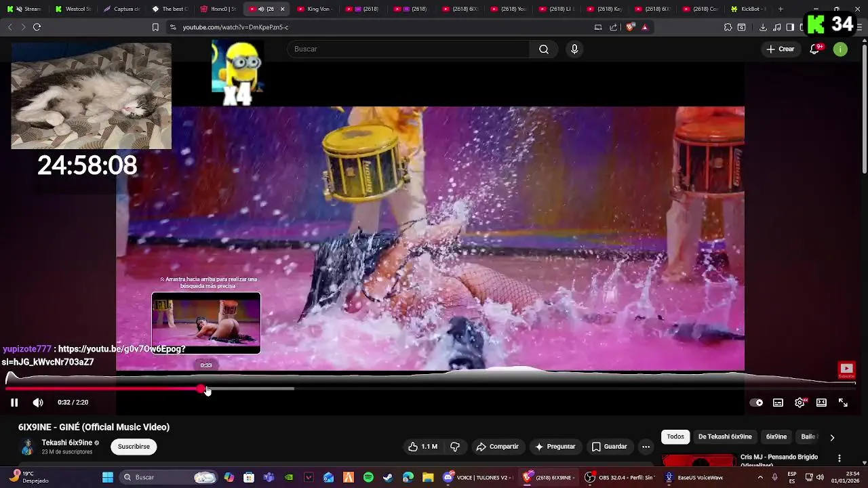Screen dimensions: 868x488
Task: Switch to OBS 32.0.4 taskbar window
Action: click(x=619, y=477)
